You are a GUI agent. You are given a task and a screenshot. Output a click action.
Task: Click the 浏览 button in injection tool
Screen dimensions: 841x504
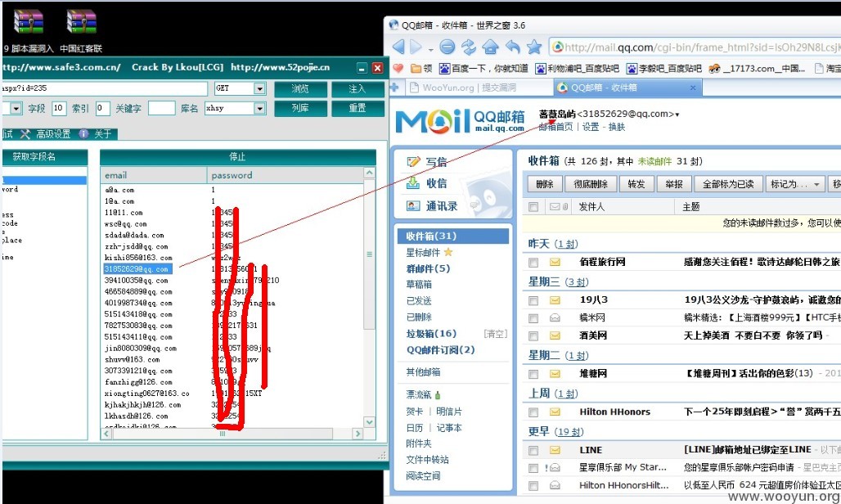[300, 88]
